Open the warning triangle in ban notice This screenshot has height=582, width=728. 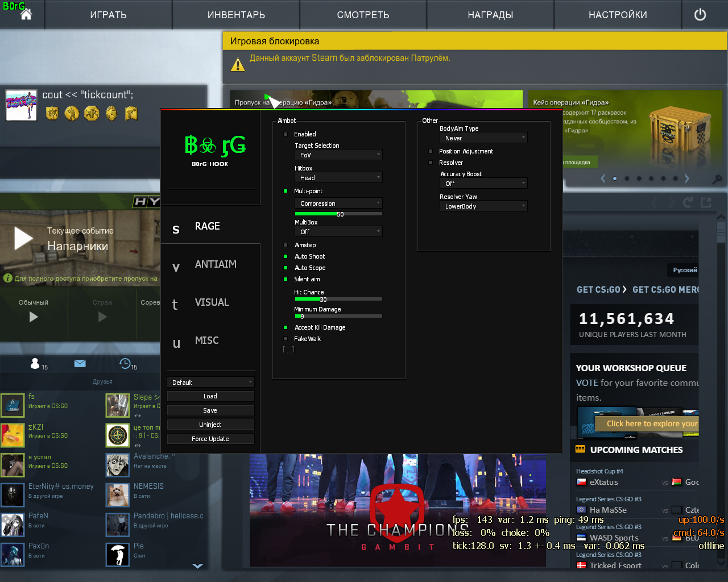point(238,64)
